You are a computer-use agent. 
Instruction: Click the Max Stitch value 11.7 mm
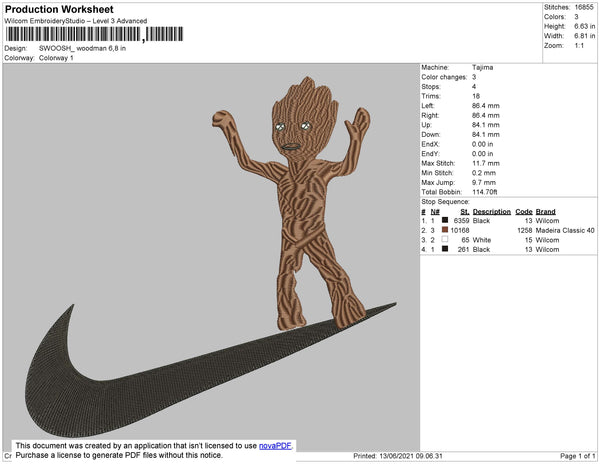[x=486, y=163]
